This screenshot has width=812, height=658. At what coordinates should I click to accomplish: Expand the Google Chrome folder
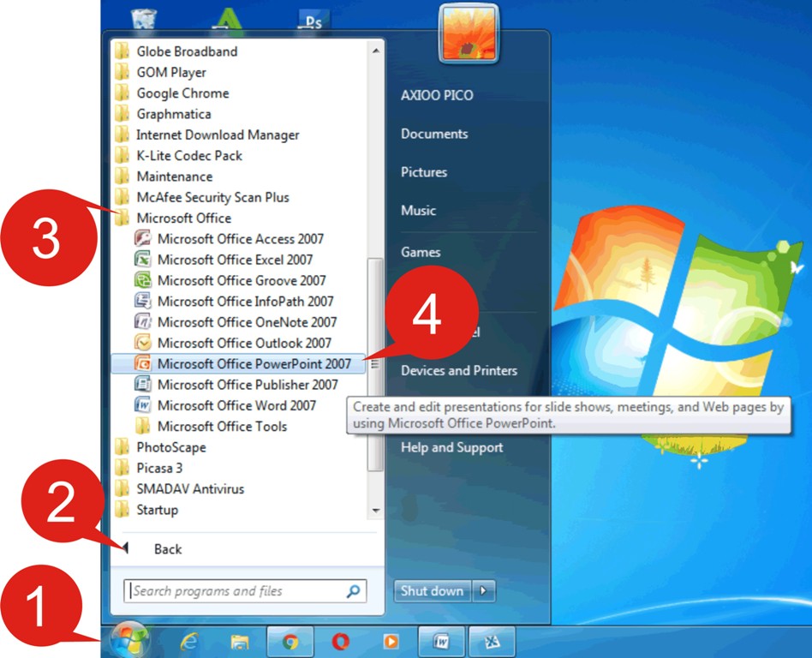pos(172,93)
